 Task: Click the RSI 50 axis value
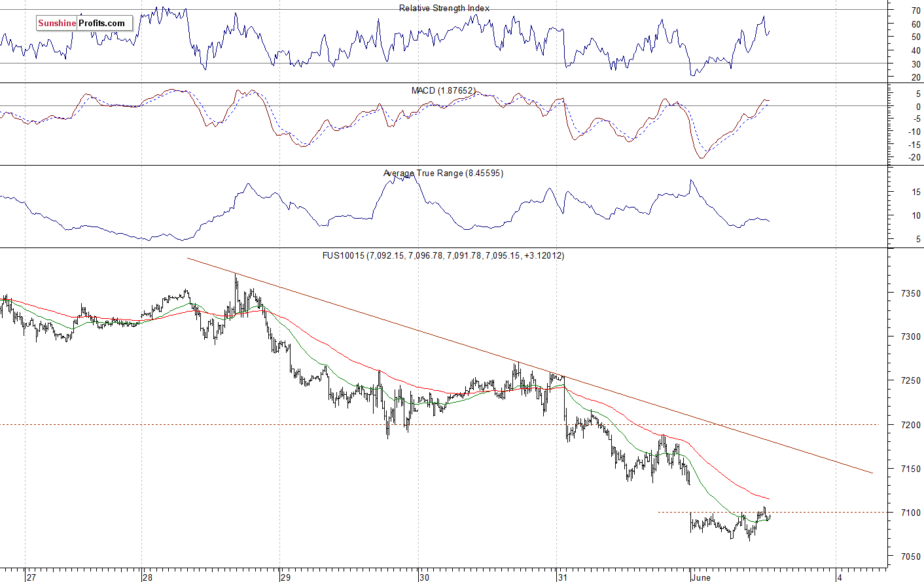point(916,37)
